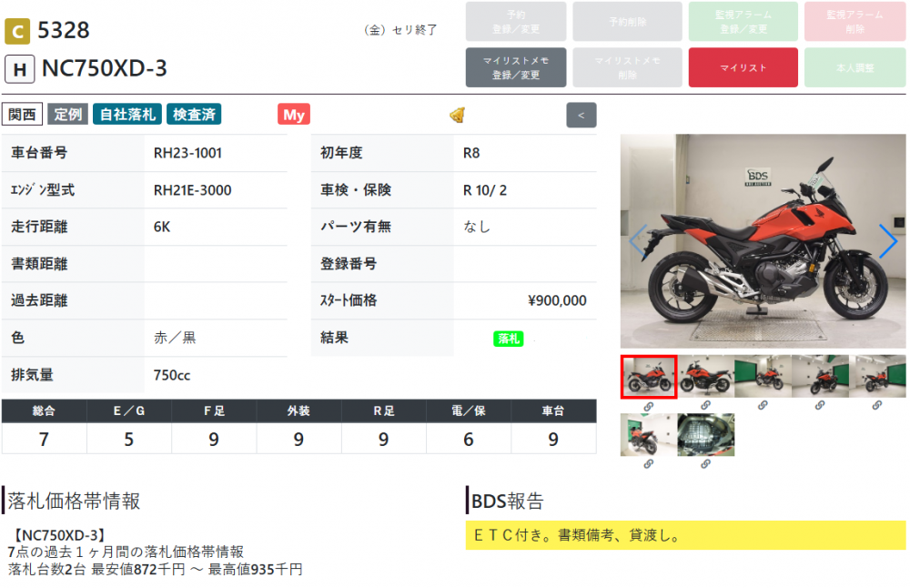Click the gavel auction icon
This screenshot has height=588, width=910.
pos(459,115)
